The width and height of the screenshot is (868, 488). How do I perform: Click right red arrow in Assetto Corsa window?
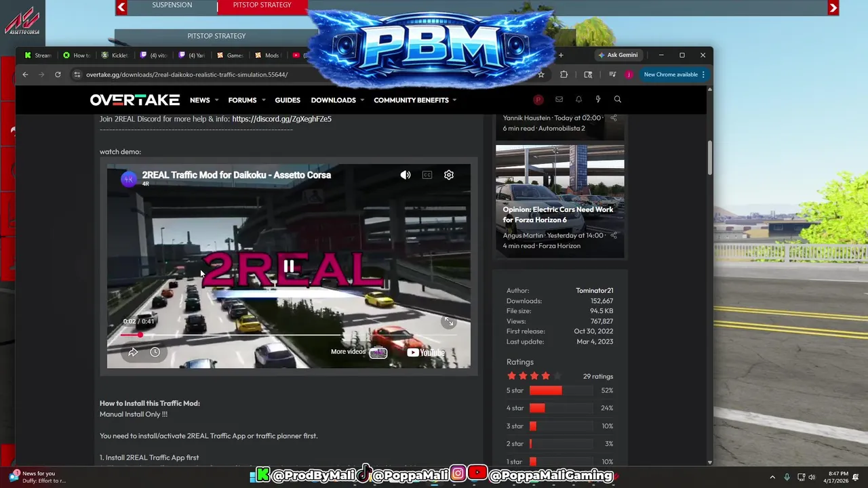pos(833,7)
